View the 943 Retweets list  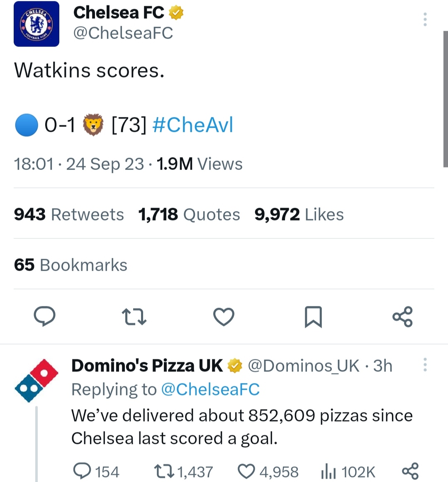pyautogui.click(x=69, y=215)
